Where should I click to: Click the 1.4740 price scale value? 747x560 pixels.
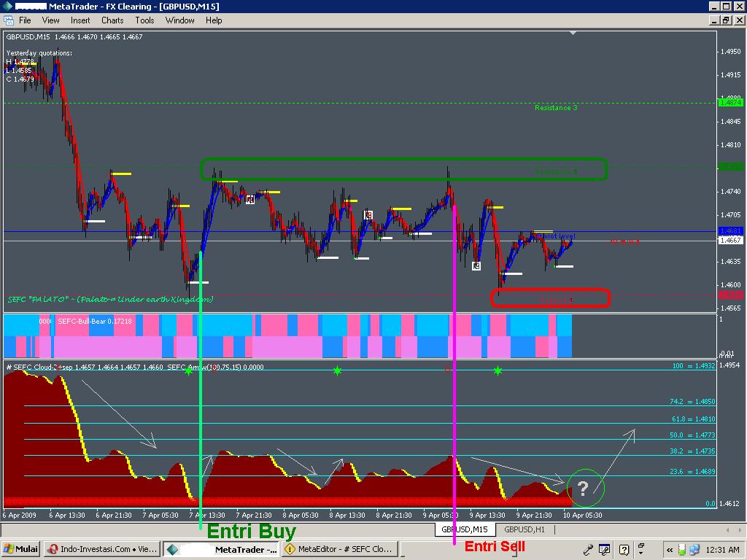pos(730,192)
